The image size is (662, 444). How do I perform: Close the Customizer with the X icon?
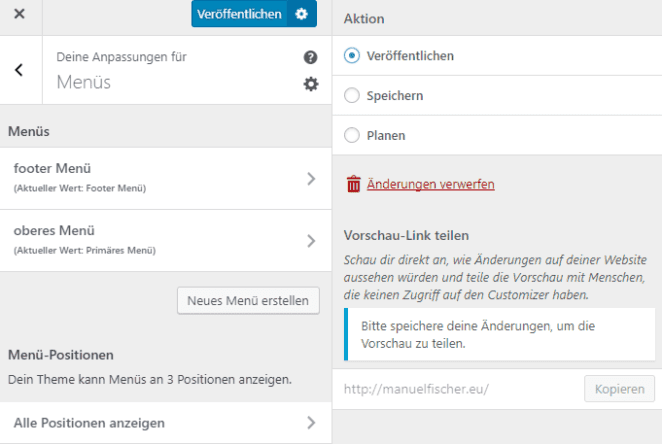[19, 14]
